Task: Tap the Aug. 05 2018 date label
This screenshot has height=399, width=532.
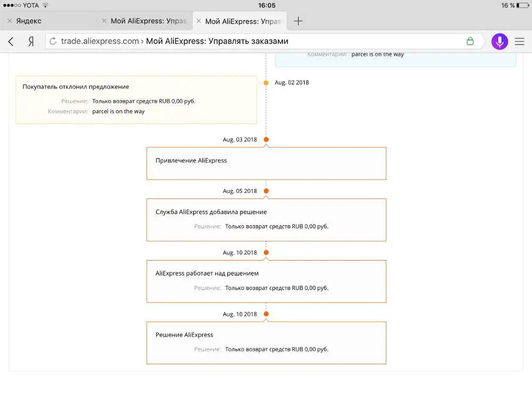Action: pyautogui.click(x=240, y=191)
